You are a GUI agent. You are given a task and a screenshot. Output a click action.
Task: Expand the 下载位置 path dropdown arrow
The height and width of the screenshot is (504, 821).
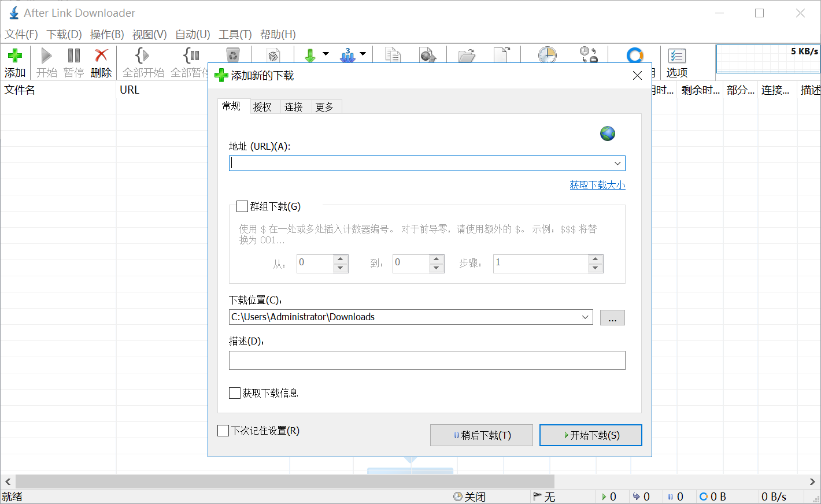click(585, 317)
